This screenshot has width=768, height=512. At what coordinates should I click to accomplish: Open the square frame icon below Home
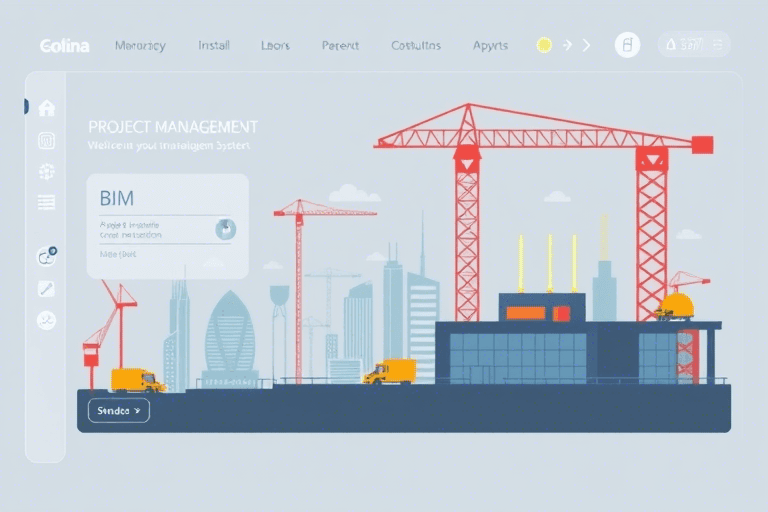point(46,140)
